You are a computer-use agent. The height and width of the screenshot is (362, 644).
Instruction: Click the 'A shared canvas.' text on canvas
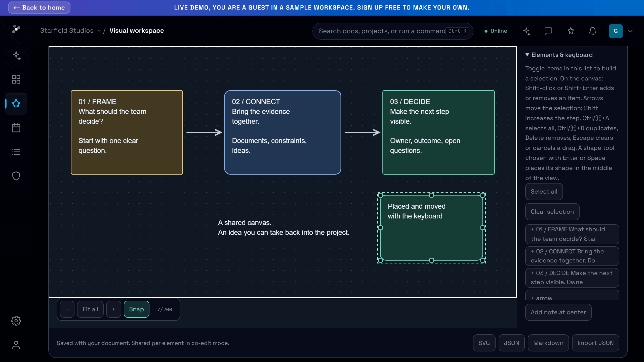(245, 223)
